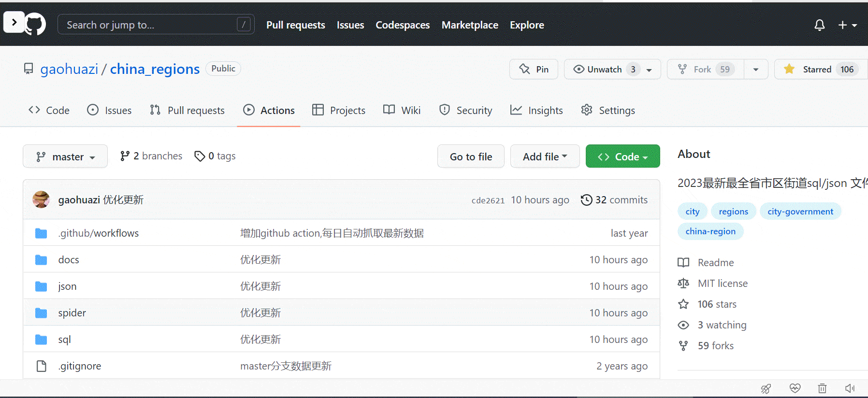Click the GitHub Octocat logo
The image size is (868, 398).
coord(35,24)
